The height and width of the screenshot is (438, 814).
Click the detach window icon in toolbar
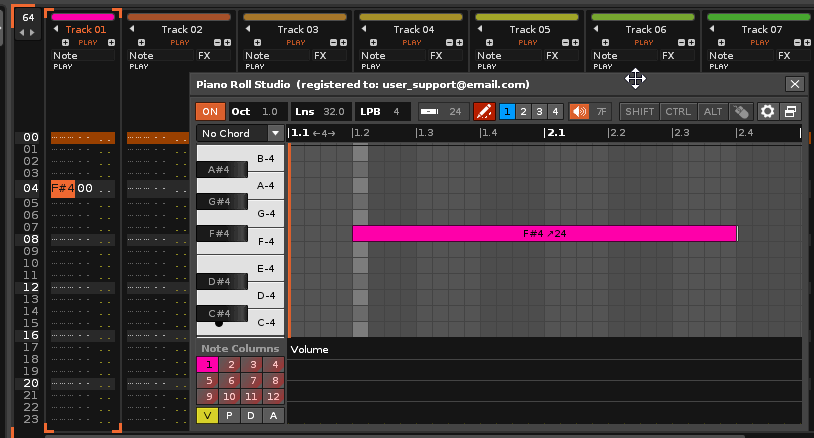pyautogui.click(x=790, y=112)
